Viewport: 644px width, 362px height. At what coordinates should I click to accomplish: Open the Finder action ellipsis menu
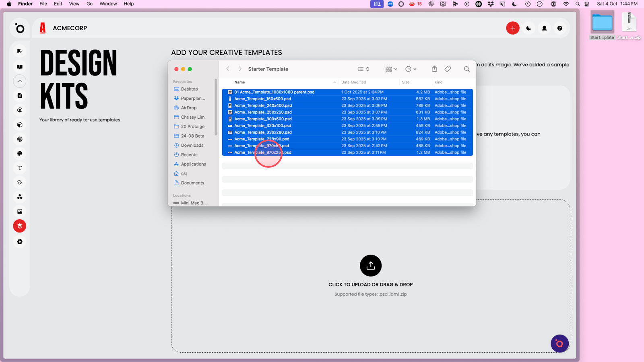(x=411, y=69)
